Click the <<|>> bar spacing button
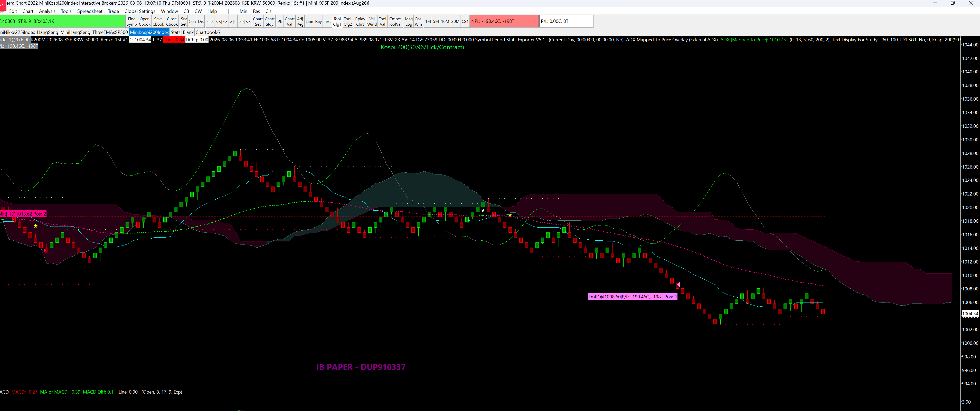 tap(221, 21)
